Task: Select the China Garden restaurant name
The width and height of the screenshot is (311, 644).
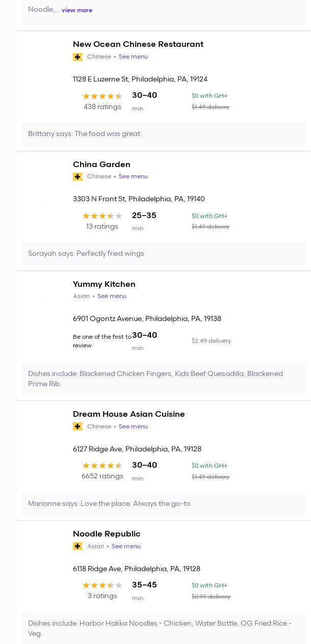Action: [x=101, y=164]
